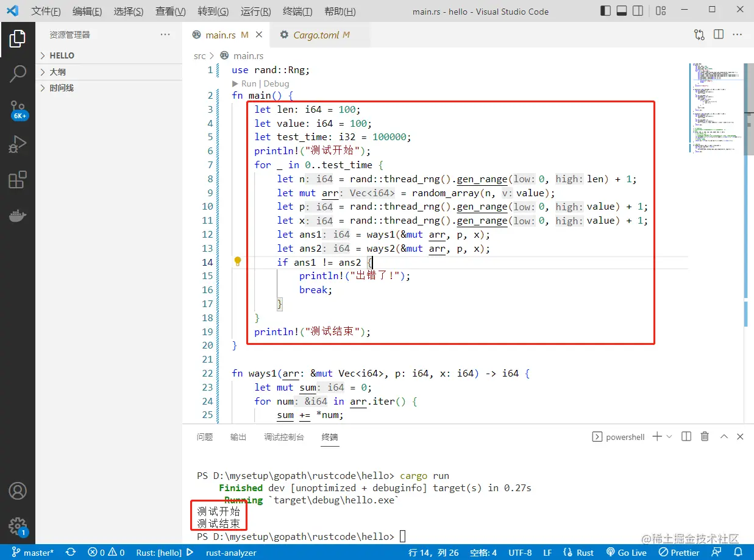
Task: Open the 文件(F) menu
Action: [x=46, y=12]
